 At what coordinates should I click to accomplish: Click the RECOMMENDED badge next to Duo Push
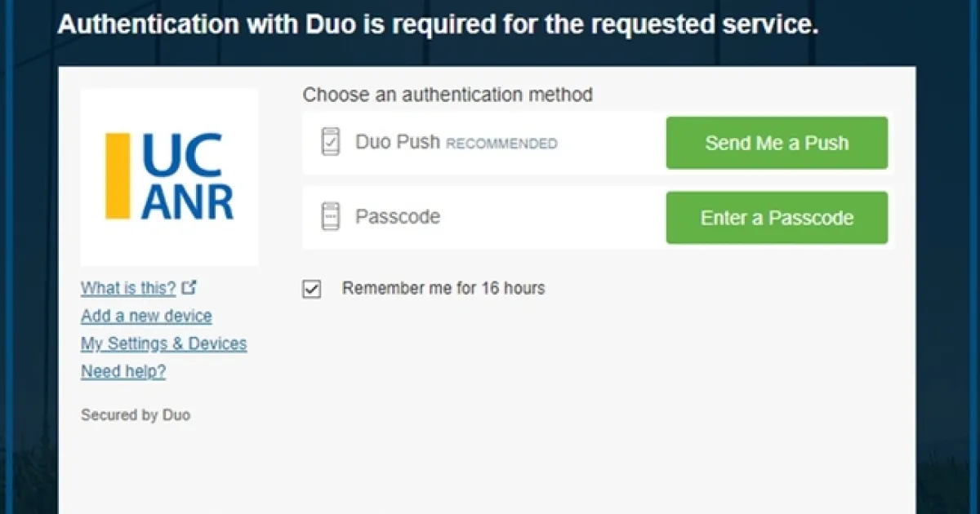tap(501, 144)
